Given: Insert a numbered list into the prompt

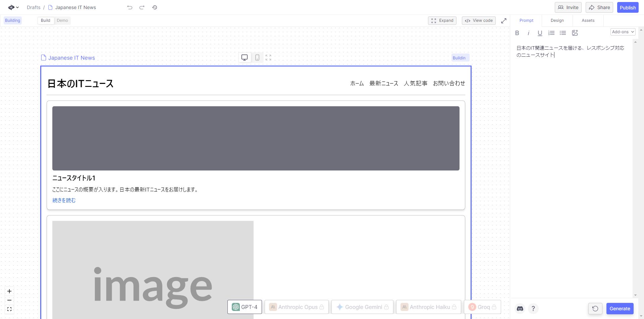Looking at the screenshot, I should [551, 33].
